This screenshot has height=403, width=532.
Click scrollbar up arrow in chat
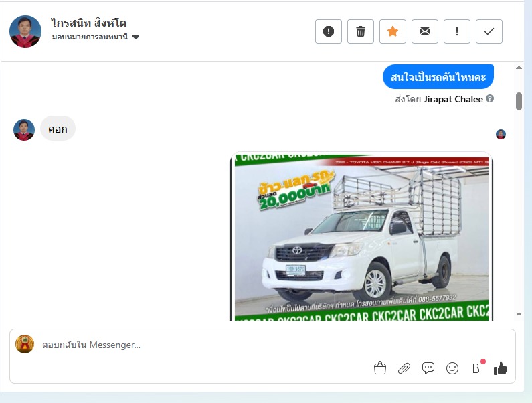(519, 67)
